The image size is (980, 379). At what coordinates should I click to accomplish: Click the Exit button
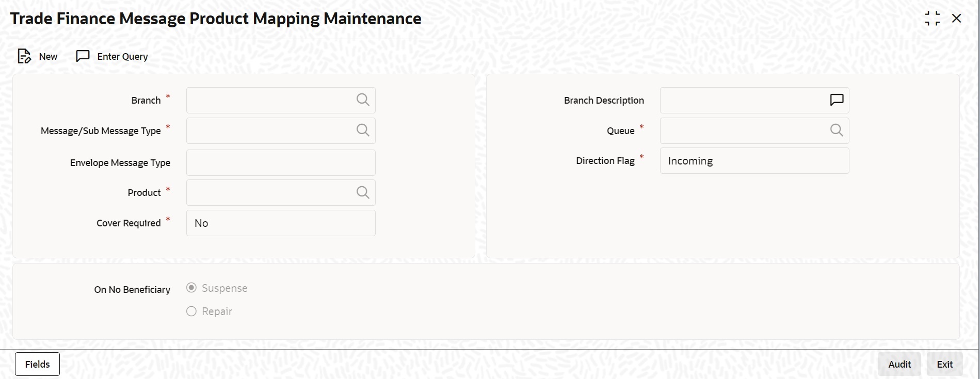[x=944, y=364]
